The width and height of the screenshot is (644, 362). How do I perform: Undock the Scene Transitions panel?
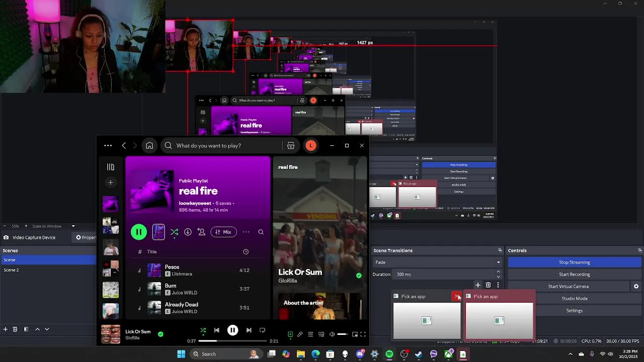[x=500, y=250]
